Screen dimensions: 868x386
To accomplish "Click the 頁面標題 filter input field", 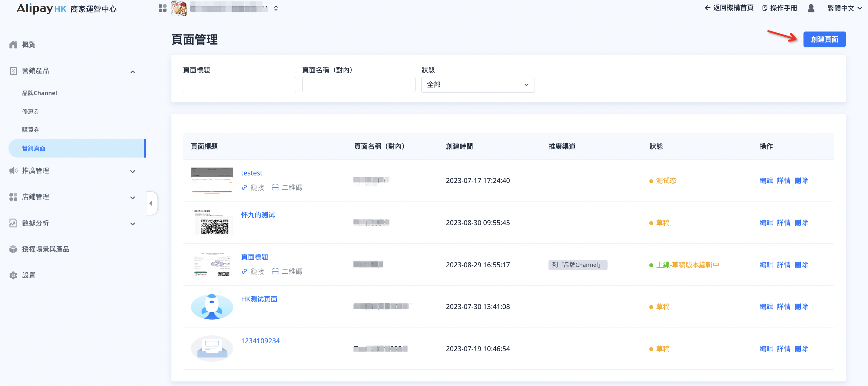I will point(239,85).
